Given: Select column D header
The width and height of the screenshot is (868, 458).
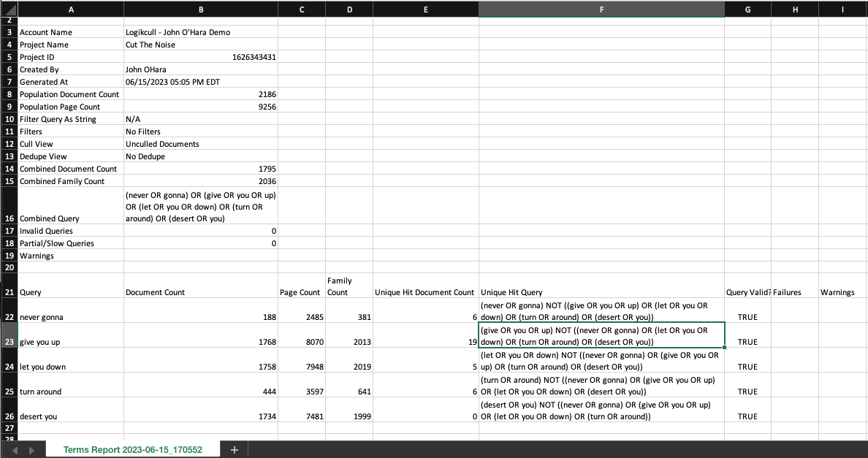Looking at the screenshot, I should coord(349,9).
